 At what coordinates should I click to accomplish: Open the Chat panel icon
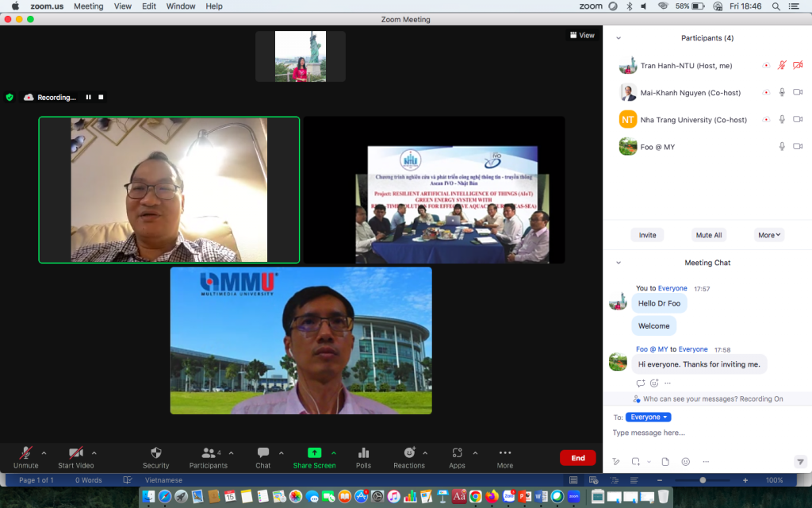(x=263, y=452)
